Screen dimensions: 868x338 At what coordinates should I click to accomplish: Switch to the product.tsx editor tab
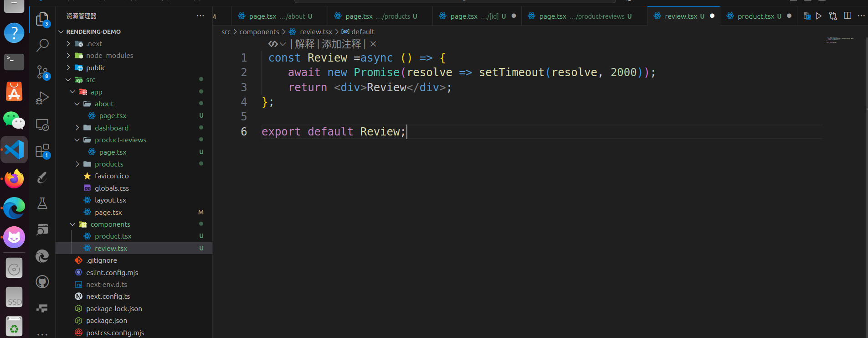pyautogui.click(x=755, y=16)
